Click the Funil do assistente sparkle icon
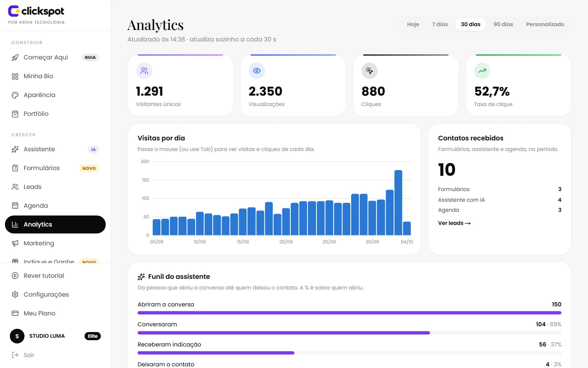588x368 pixels. coord(141,277)
